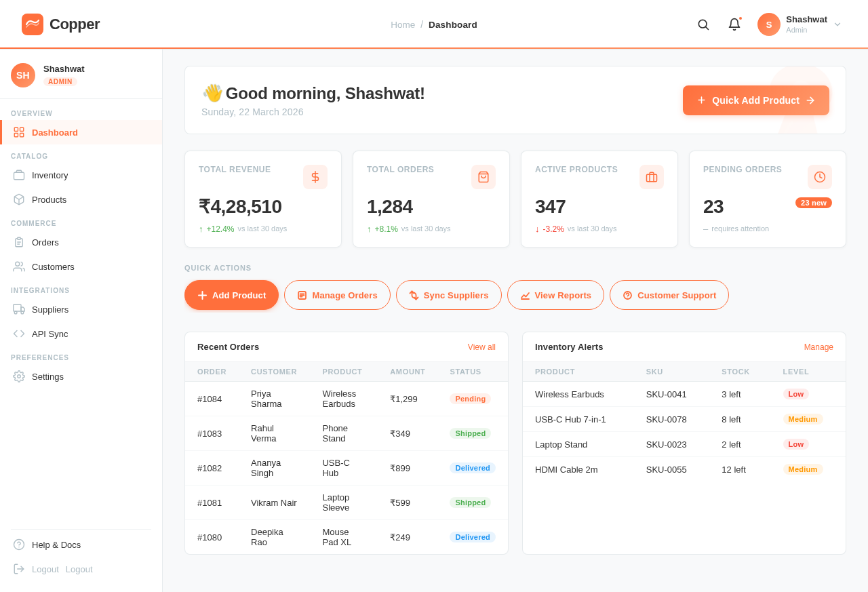Click the 23 new pending orders badge
This screenshot has width=868, height=592.
point(813,202)
